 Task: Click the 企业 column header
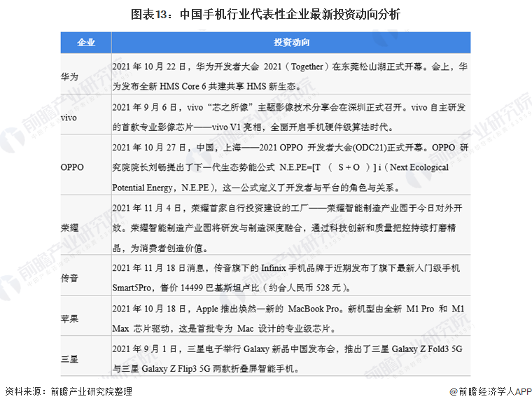point(86,43)
